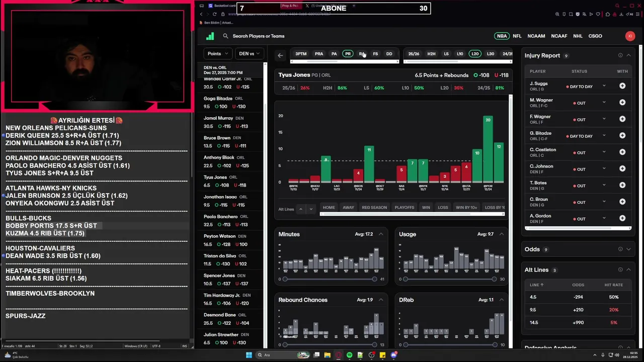The height and width of the screenshot is (362, 644).
Task: Click the Usage slider left handle
Action: pyautogui.click(x=406, y=279)
